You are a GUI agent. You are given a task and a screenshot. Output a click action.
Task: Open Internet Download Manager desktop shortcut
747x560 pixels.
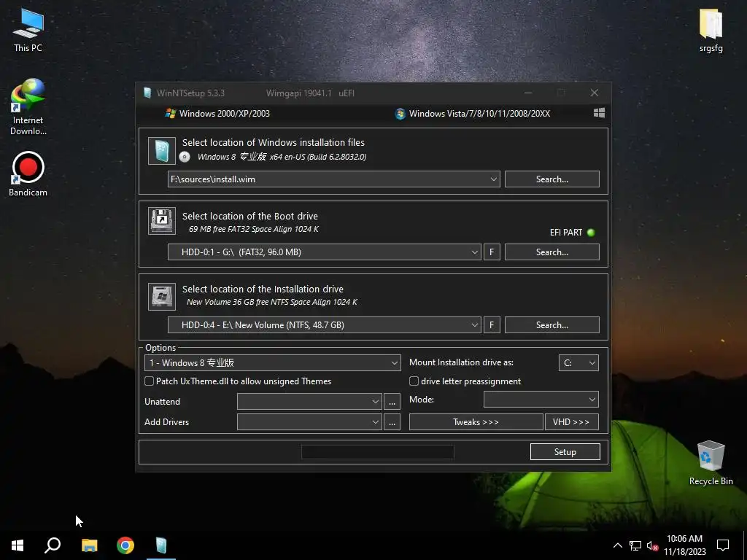[x=28, y=106]
